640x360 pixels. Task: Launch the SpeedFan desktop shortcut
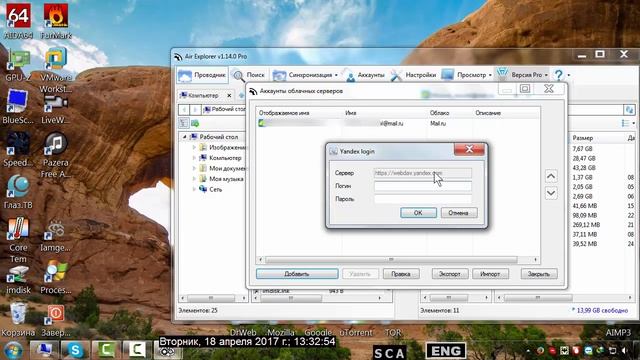tap(18, 149)
